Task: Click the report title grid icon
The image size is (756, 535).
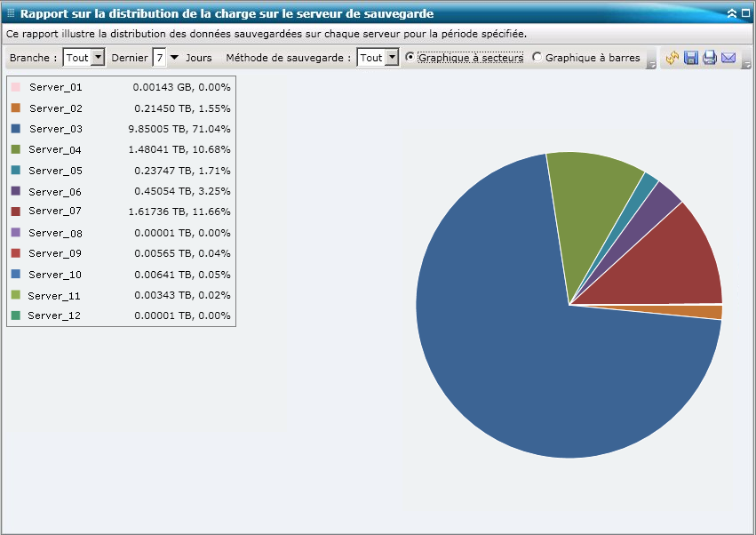Action: (x=10, y=12)
